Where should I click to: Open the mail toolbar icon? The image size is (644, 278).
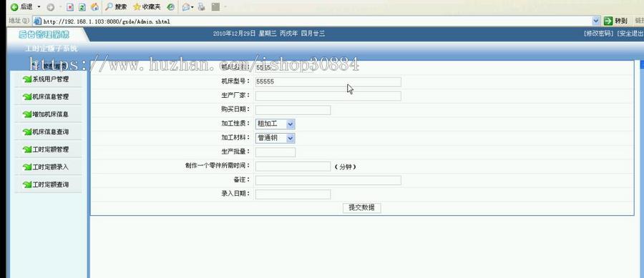point(187,7)
